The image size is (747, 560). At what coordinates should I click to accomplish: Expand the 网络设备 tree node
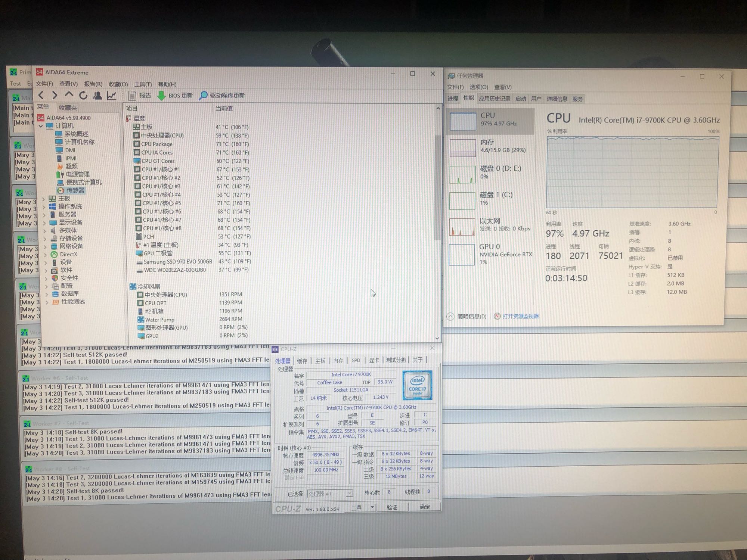pos(45,246)
